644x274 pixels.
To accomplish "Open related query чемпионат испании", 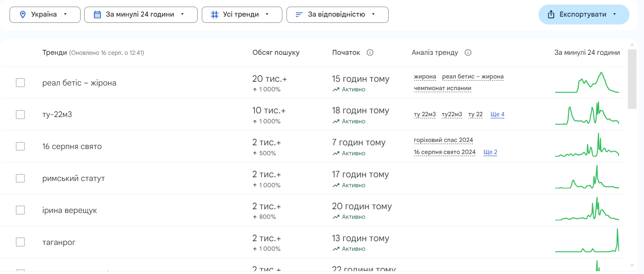I will point(443,88).
